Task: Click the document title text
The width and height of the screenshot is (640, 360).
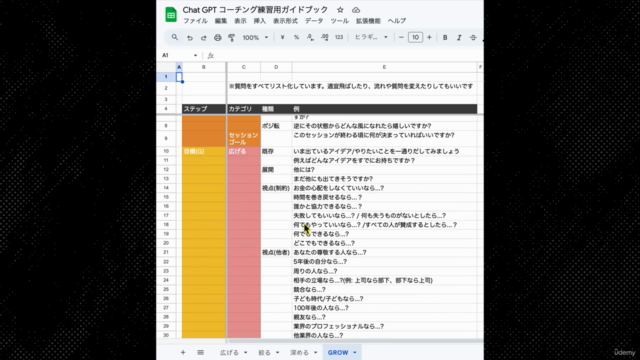Action: pos(255,10)
